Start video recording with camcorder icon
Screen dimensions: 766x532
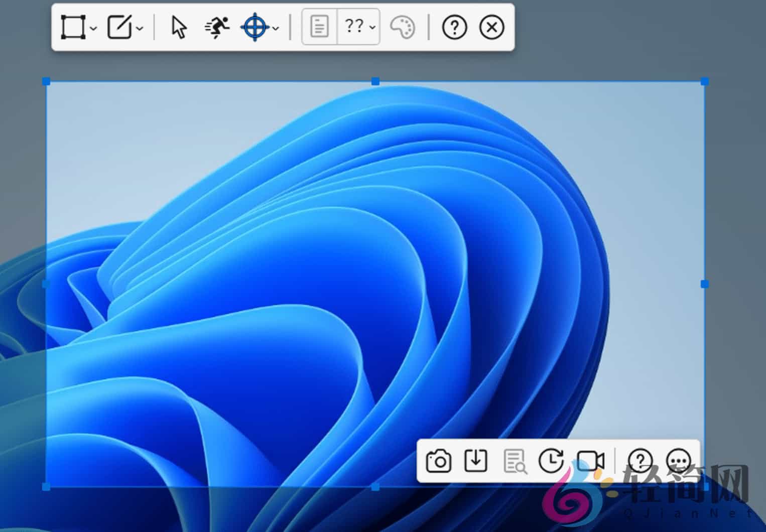590,461
